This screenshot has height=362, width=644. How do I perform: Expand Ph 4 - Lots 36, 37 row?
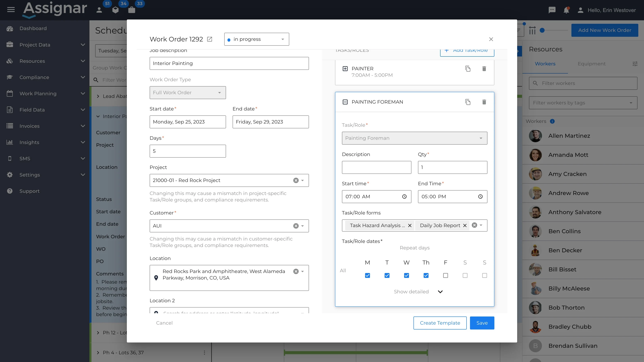point(98,353)
